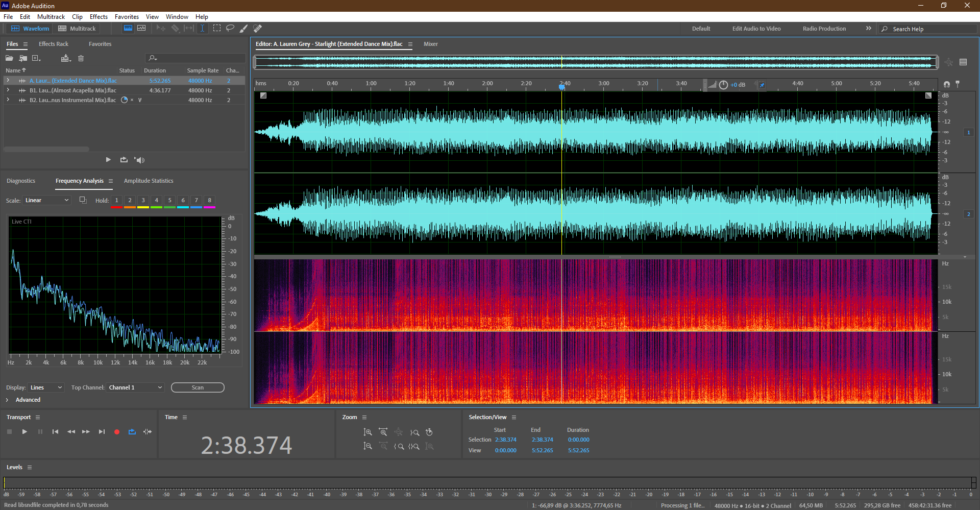Click Zoom In Time icon
This screenshot has height=510, width=980.
click(x=383, y=432)
